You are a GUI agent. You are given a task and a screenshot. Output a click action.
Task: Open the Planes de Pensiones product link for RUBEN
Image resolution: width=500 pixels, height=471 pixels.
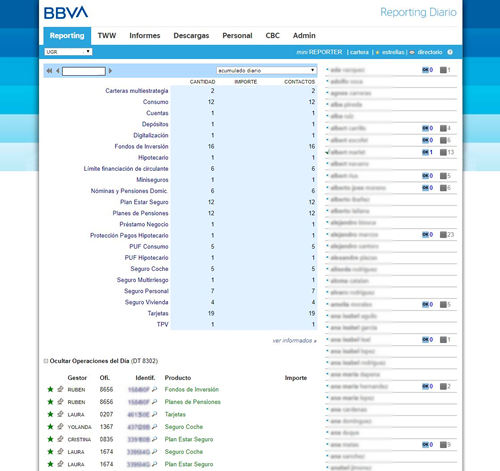pos(193,402)
